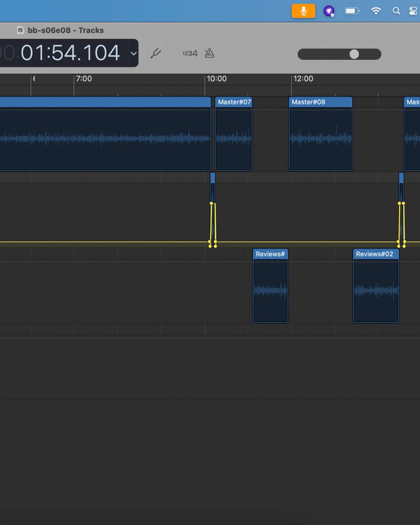
Task: Adjust the volume slider in the toolbar
Action: coord(353,54)
